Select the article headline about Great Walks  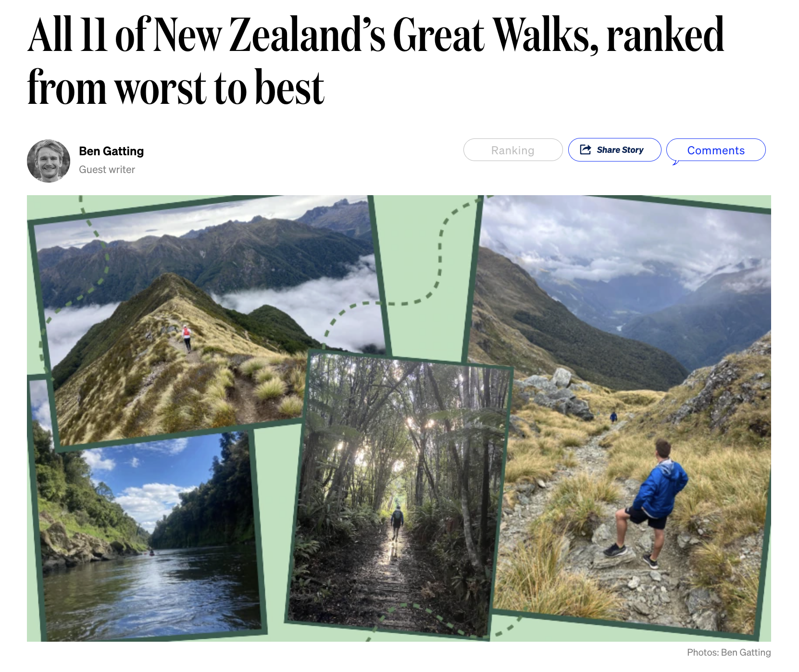point(375,60)
